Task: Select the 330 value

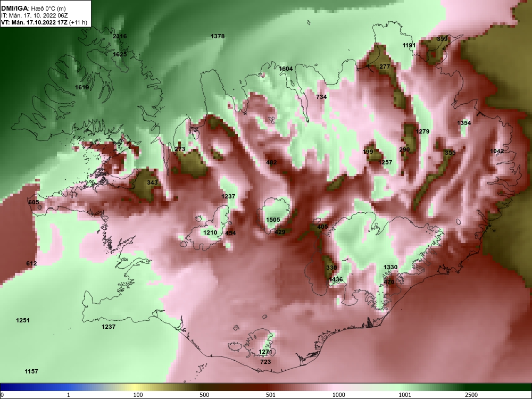Action: pyautogui.click(x=331, y=268)
